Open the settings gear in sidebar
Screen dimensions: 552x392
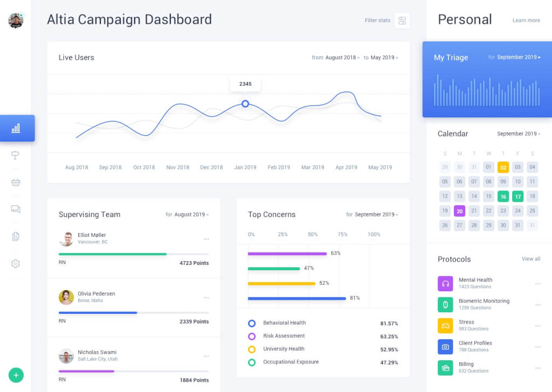pos(16,264)
